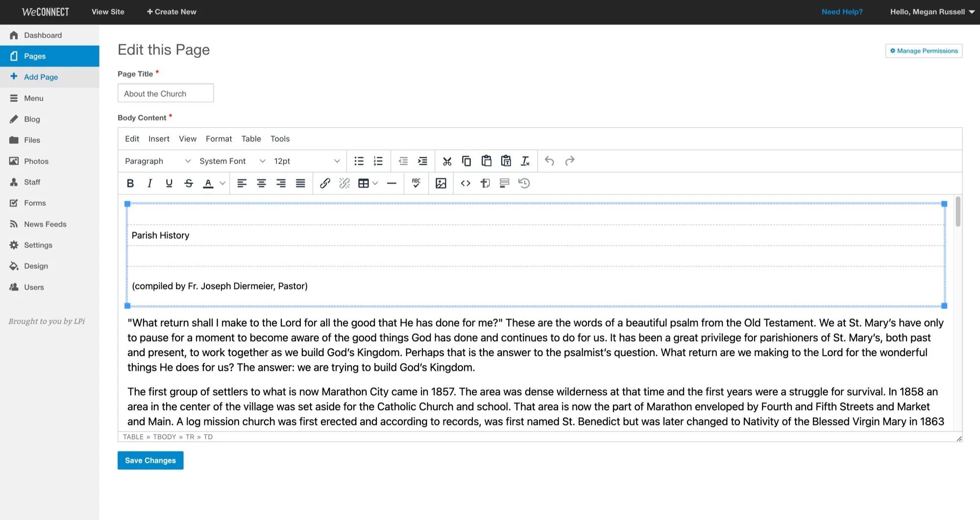Screen dimensions: 980x520
Task: Undo the last edit
Action: tap(550, 161)
